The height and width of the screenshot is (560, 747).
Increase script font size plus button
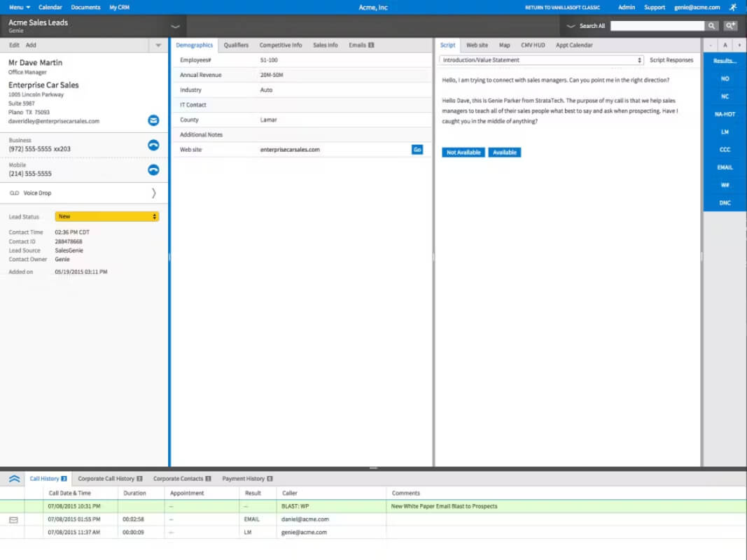(x=739, y=45)
